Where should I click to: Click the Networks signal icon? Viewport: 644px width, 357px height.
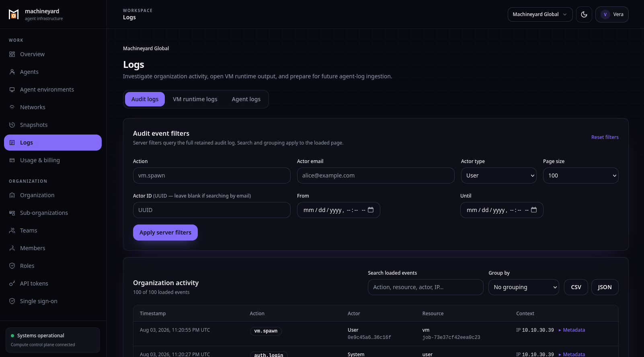click(12, 107)
